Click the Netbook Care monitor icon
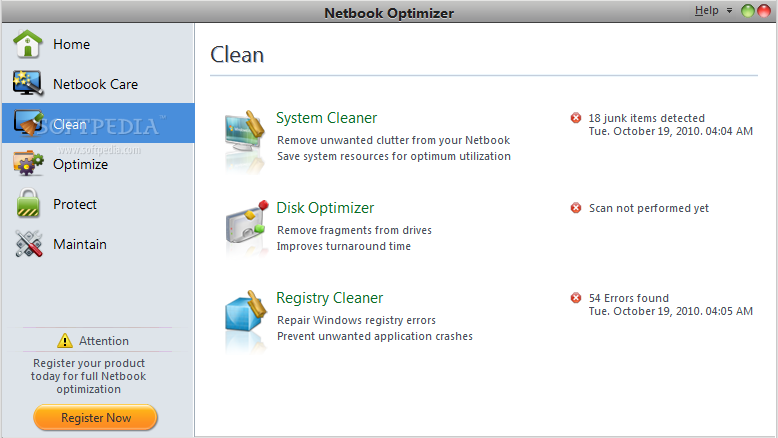 coord(28,83)
